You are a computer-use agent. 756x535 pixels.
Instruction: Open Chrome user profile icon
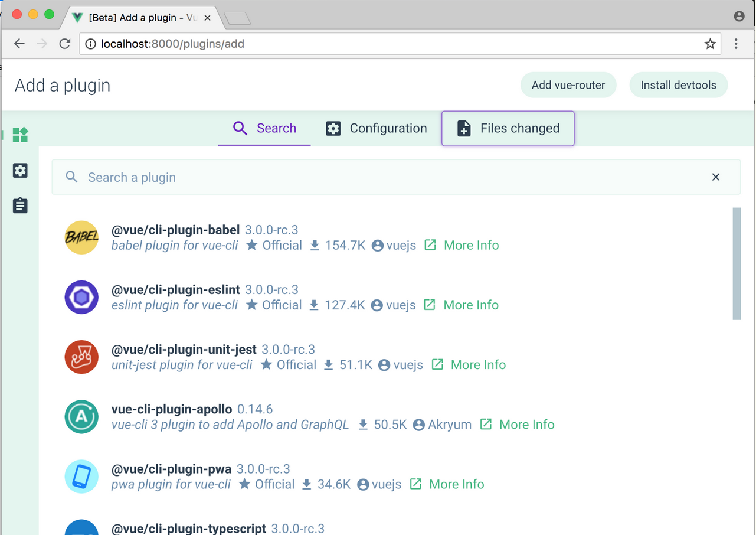[739, 17]
